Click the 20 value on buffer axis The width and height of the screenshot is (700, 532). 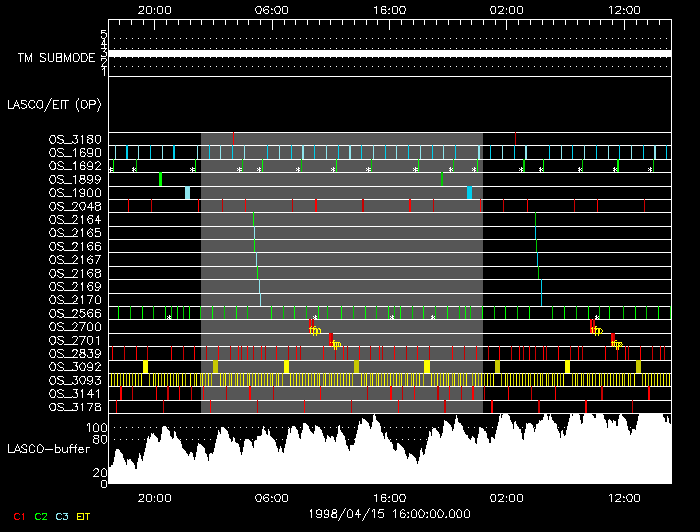pos(100,473)
